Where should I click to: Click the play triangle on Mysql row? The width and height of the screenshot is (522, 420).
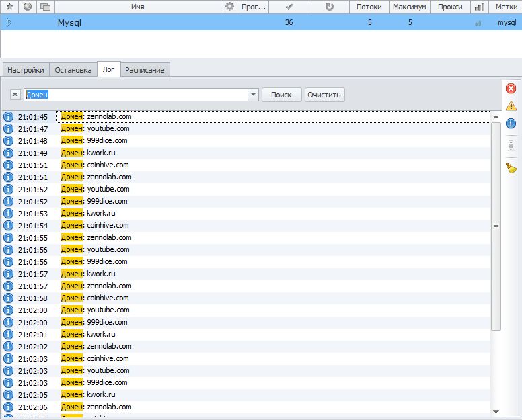(x=9, y=22)
